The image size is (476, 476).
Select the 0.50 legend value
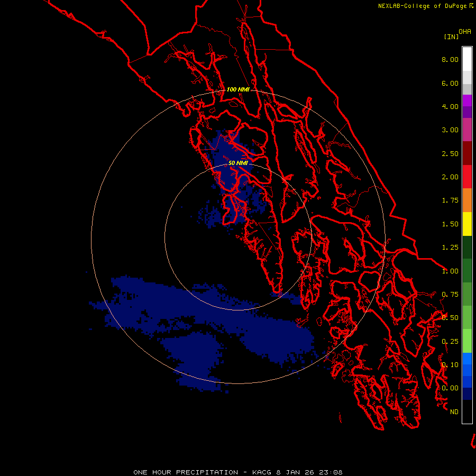[450, 318]
